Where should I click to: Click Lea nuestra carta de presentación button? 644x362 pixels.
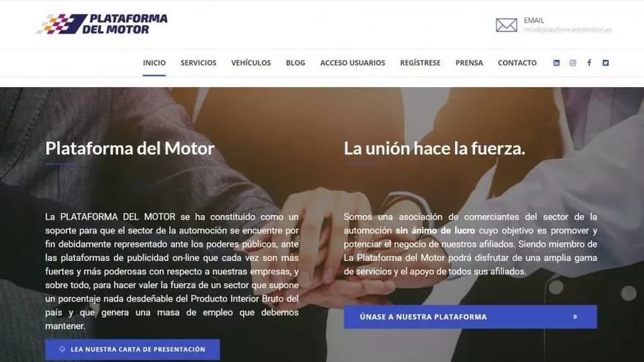(132, 350)
